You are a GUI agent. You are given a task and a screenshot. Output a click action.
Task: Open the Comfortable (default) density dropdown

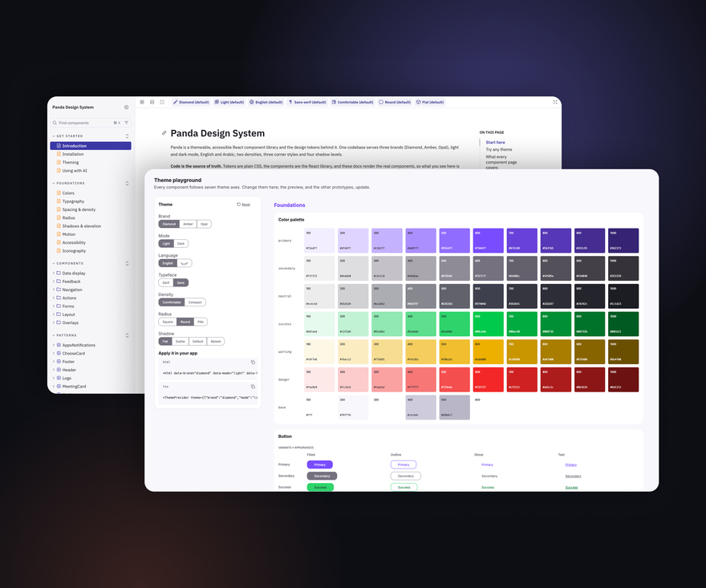[352, 102]
